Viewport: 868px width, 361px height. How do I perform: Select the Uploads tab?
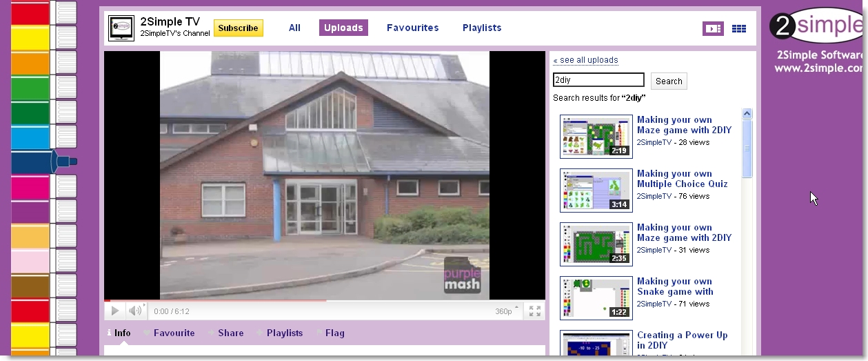pyautogui.click(x=343, y=28)
